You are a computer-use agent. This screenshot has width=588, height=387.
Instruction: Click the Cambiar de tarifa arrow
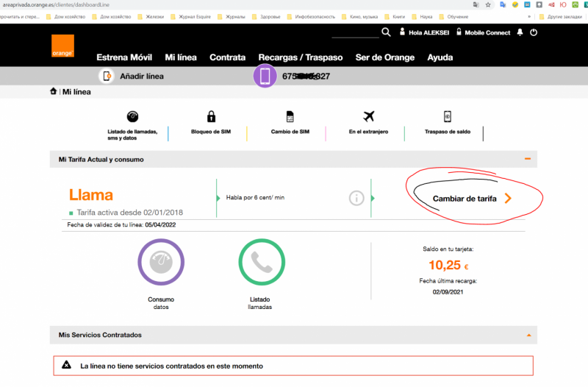(x=508, y=199)
